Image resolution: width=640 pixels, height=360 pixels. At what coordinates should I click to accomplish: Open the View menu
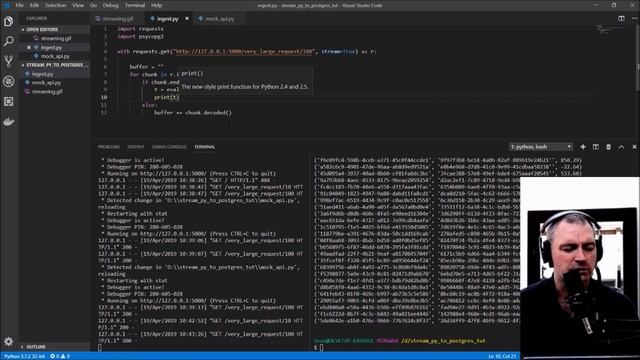(x=78, y=5)
